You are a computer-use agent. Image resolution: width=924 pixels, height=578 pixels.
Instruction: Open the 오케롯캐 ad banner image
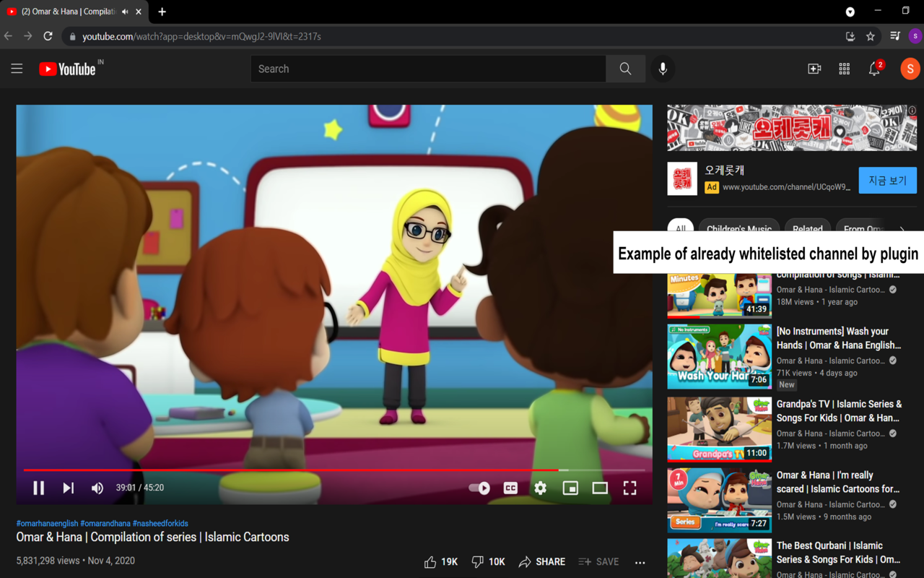792,128
